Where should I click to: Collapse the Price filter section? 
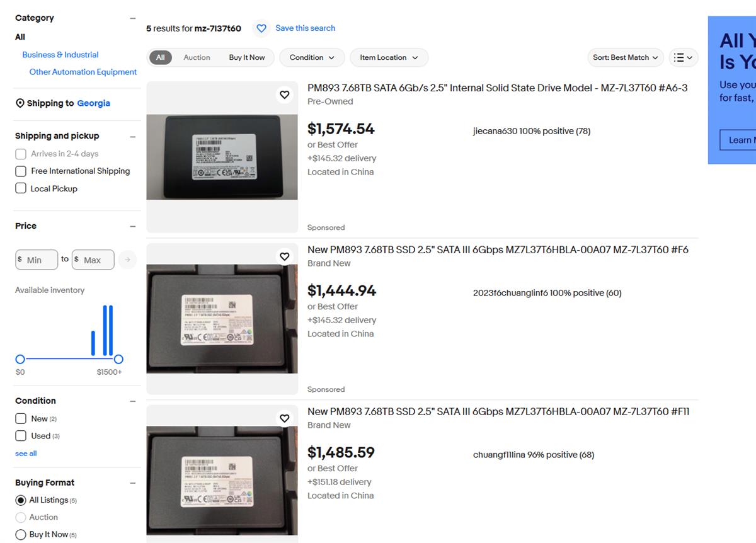[132, 226]
